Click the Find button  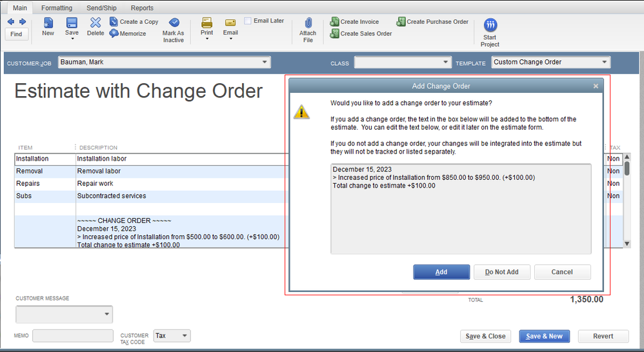tap(16, 34)
